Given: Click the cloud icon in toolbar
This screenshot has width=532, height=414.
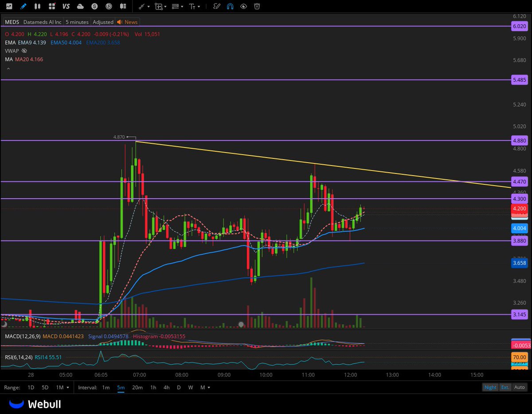Looking at the screenshot, I should [80, 6].
